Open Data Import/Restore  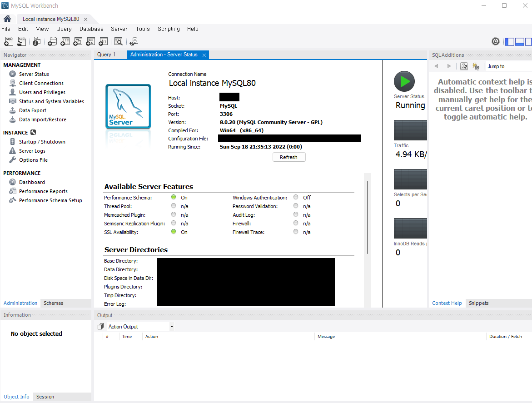click(x=43, y=120)
